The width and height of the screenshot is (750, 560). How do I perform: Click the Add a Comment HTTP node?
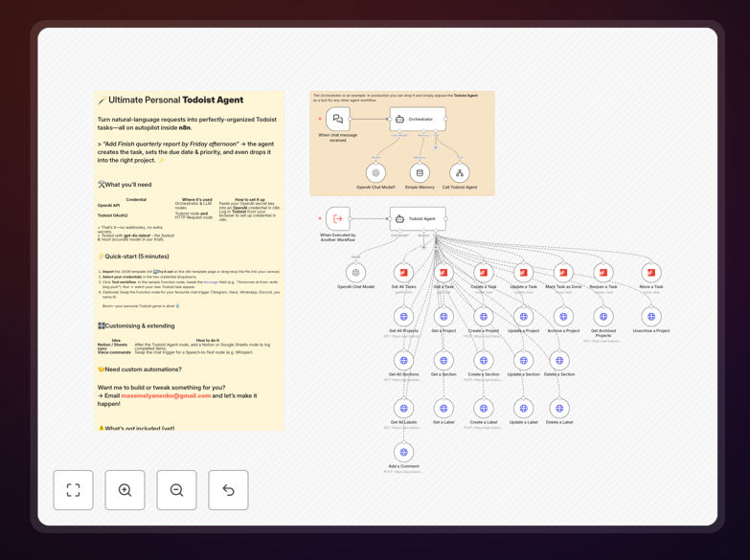click(403, 453)
